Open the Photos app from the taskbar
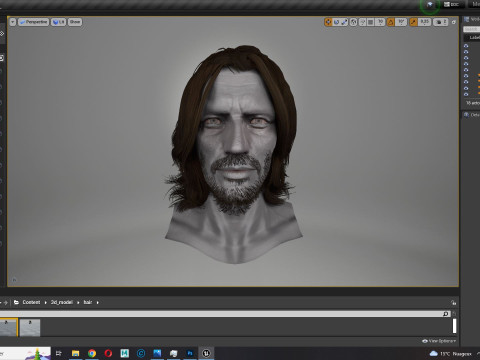The width and height of the screenshot is (480, 360). pos(157,353)
